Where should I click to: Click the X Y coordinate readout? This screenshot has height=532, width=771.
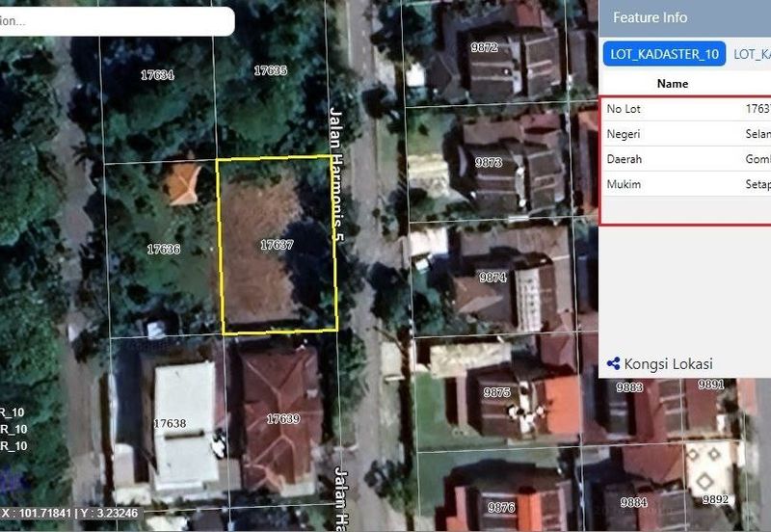[x=69, y=514]
